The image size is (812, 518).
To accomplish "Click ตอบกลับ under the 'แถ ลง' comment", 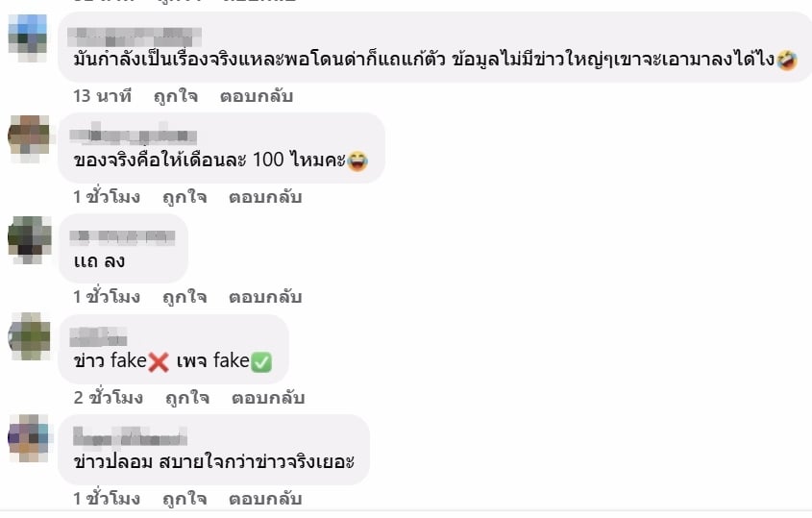I will click(265, 297).
